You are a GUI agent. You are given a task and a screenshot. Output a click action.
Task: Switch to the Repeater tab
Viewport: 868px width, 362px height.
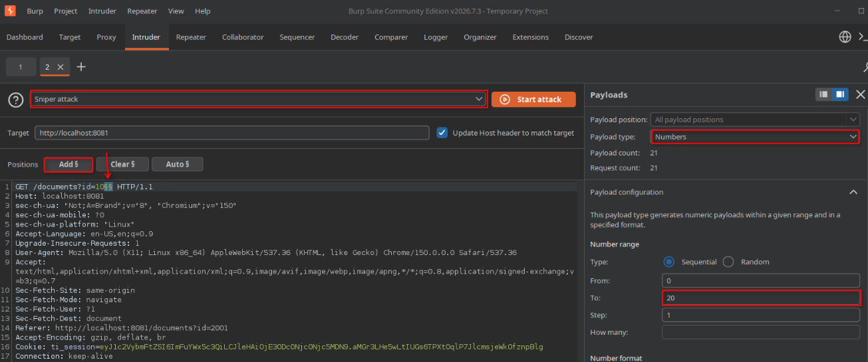(191, 37)
